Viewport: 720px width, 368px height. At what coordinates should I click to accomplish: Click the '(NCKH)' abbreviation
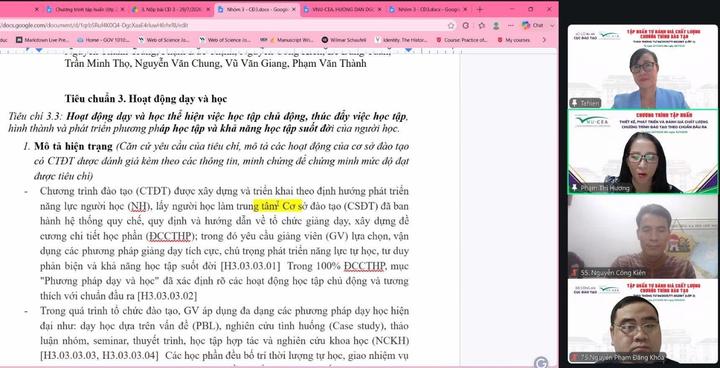[390, 341]
